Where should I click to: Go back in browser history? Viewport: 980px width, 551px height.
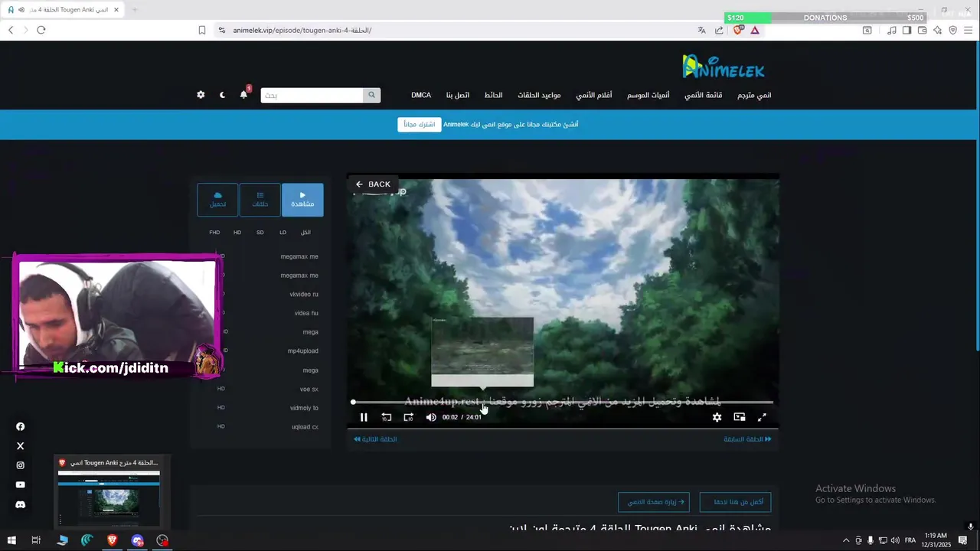click(11, 30)
